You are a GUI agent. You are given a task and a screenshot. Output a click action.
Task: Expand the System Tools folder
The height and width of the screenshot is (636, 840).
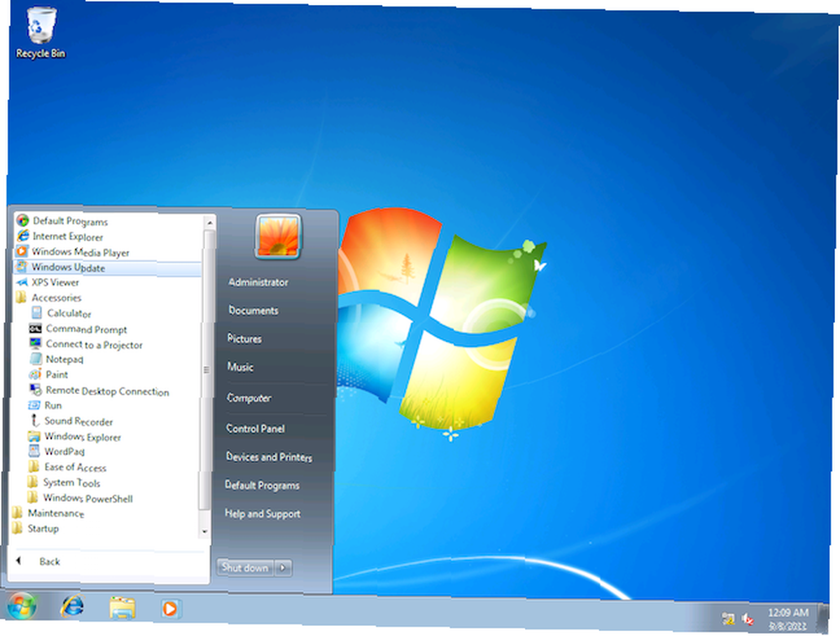pos(63,483)
